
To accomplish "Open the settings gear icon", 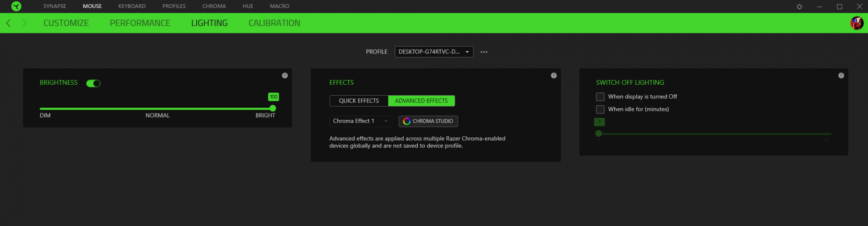I will point(799,7).
